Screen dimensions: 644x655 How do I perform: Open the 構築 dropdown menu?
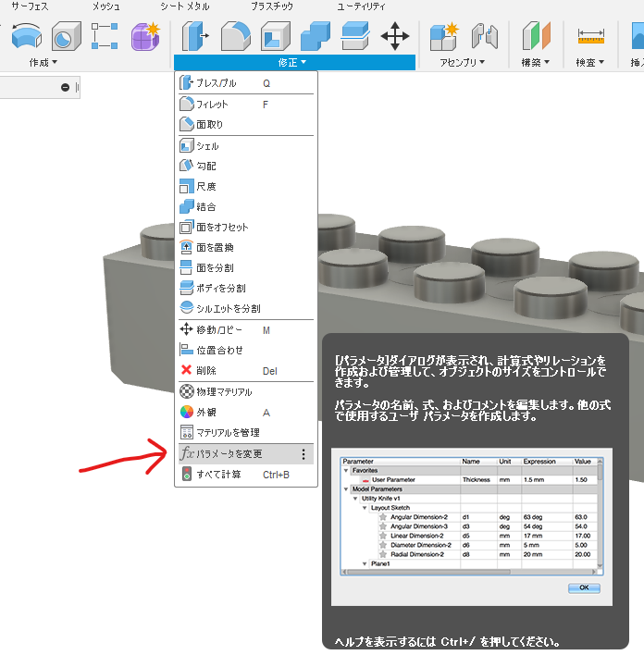[x=535, y=63]
